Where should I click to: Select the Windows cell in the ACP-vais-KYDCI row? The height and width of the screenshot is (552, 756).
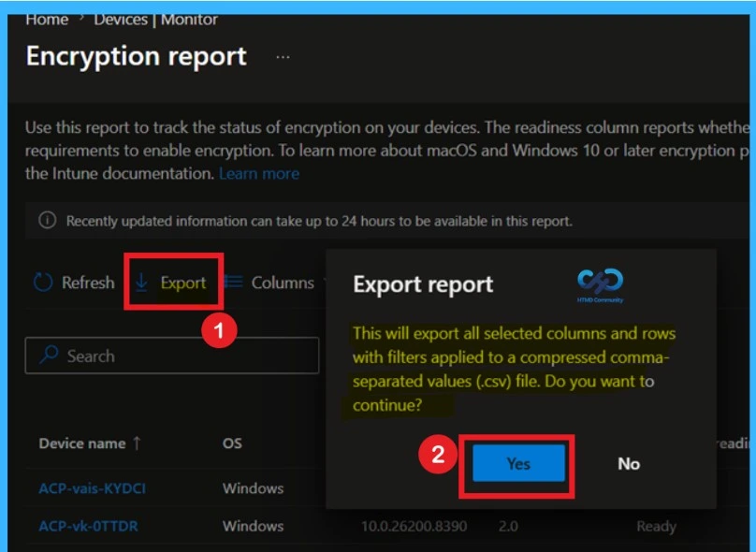254,488
